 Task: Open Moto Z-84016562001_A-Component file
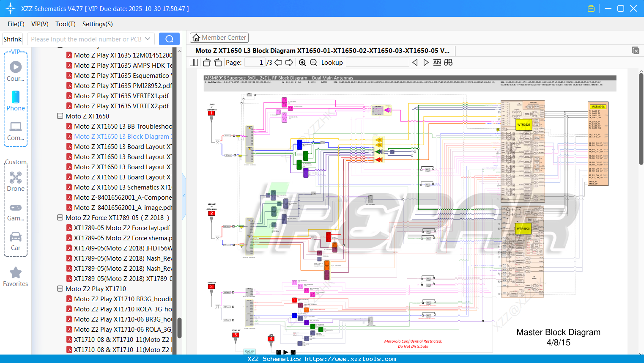(x=123, y=197)
